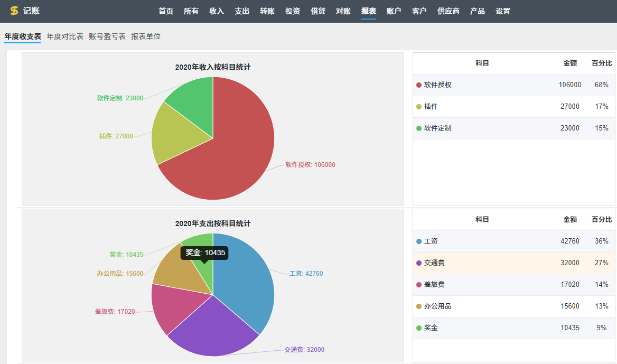Screen dimensions: 617x364
Task: Select the 对账 menu item
Action: click(343, 11)
